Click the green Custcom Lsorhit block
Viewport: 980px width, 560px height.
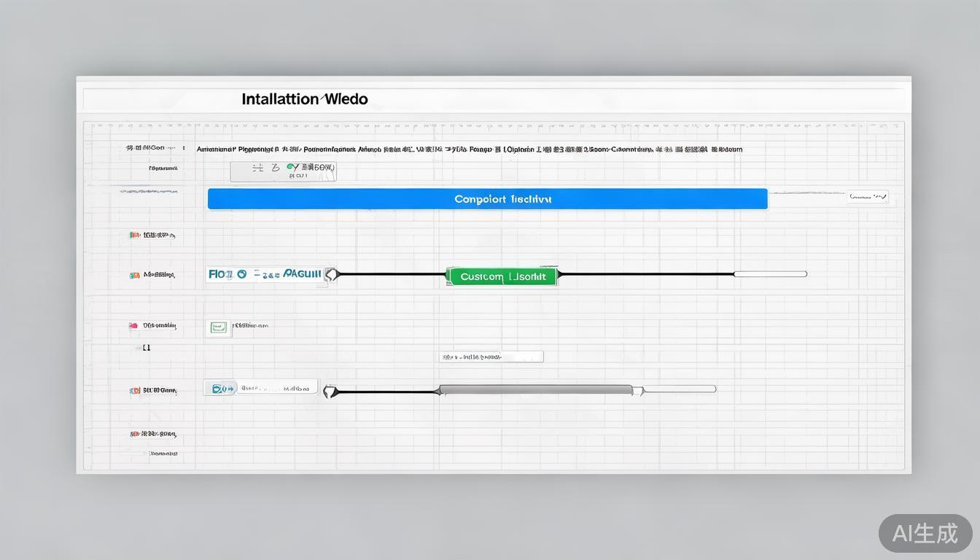coord(502,276)
